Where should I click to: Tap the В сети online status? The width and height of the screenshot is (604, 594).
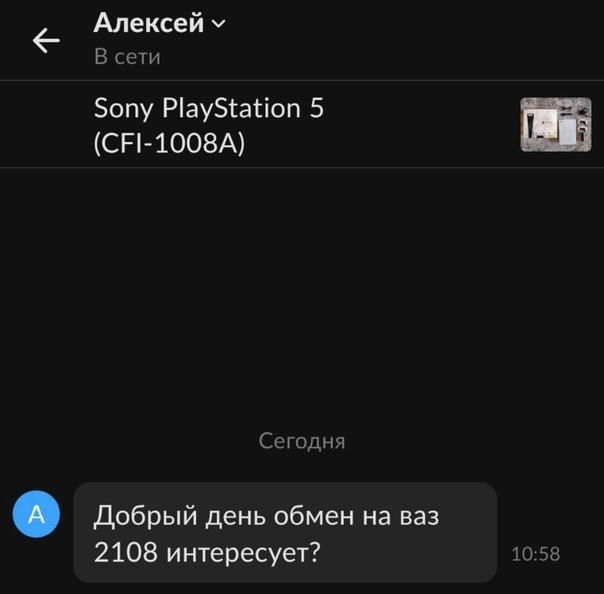coord(127,57)
